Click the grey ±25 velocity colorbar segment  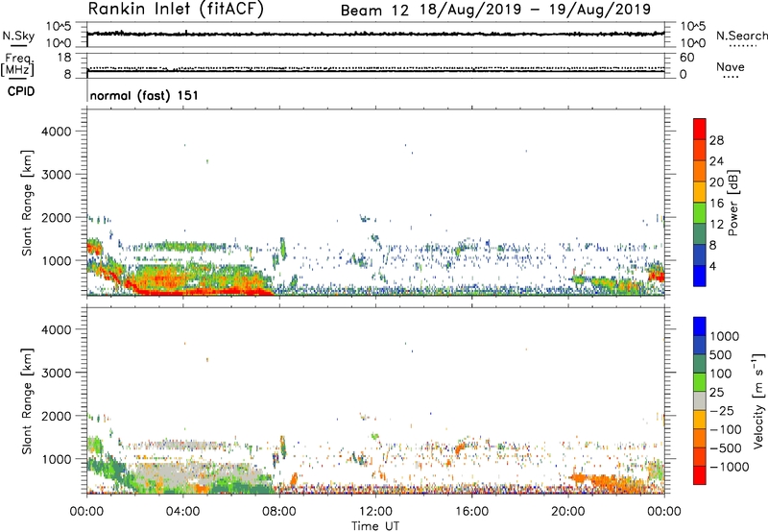pyautogui.click(x=700, y=400)
